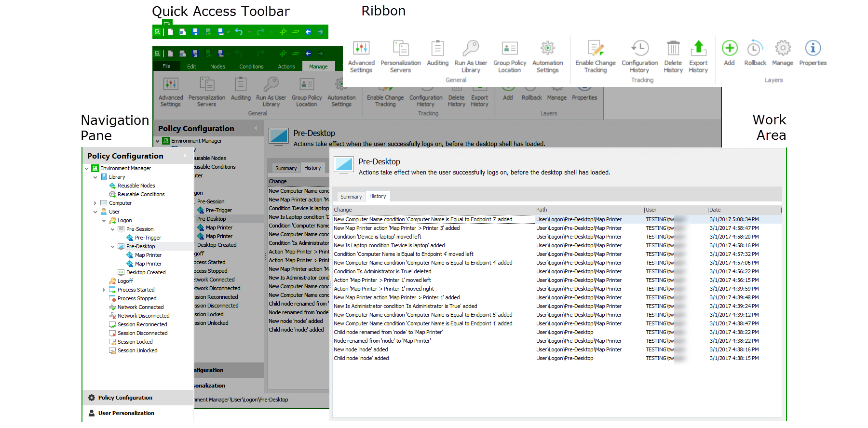The image size is (868, 428).
Task: Click green plus icon in enlarged Quick Access Toolbar
Action: click(x=283, y=32)
